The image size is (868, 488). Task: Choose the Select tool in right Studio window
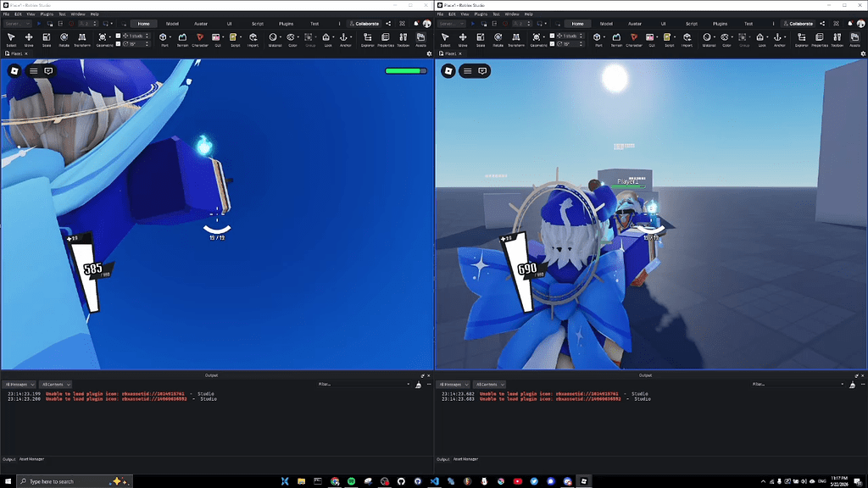tap(445, 39)
